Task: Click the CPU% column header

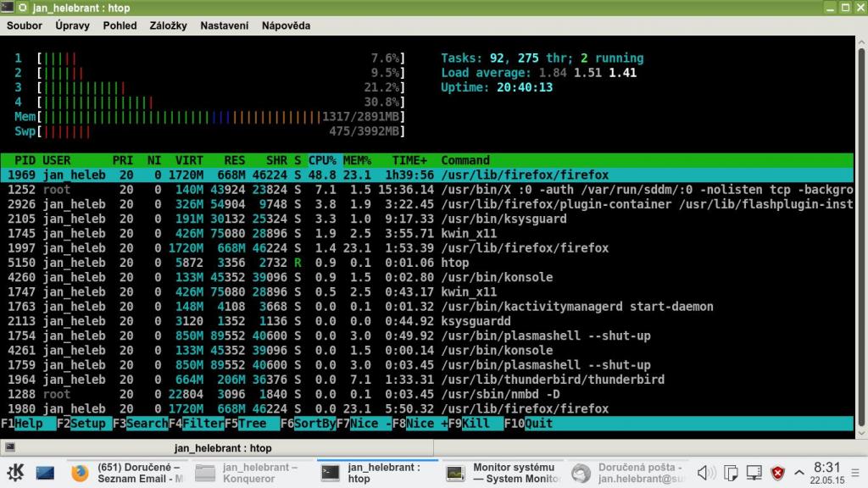Action: [x=322, y=160]
